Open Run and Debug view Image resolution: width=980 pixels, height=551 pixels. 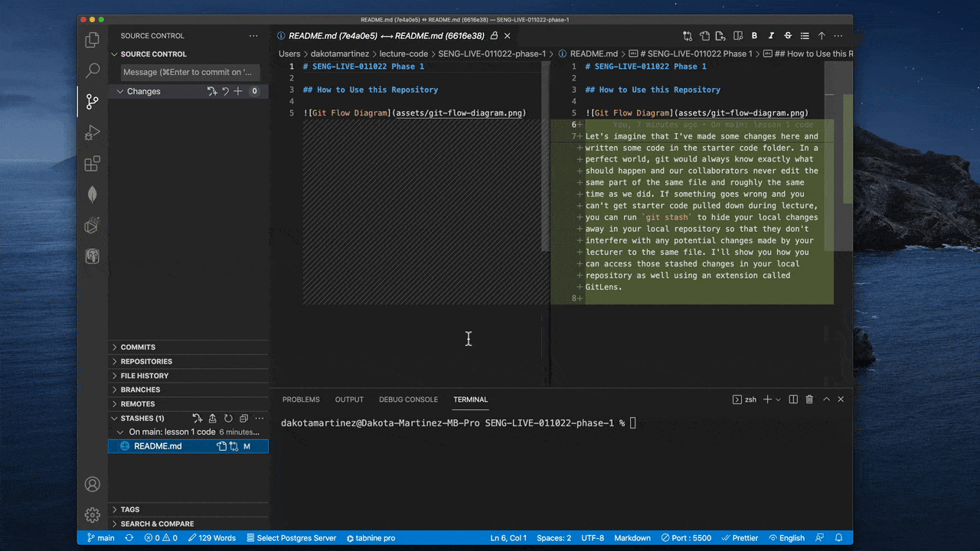tap(93, 132)
